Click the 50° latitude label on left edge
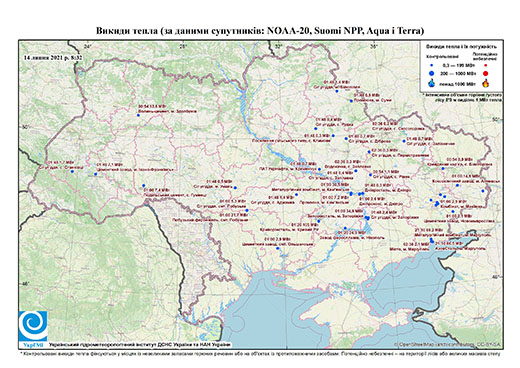 point(25,127)
